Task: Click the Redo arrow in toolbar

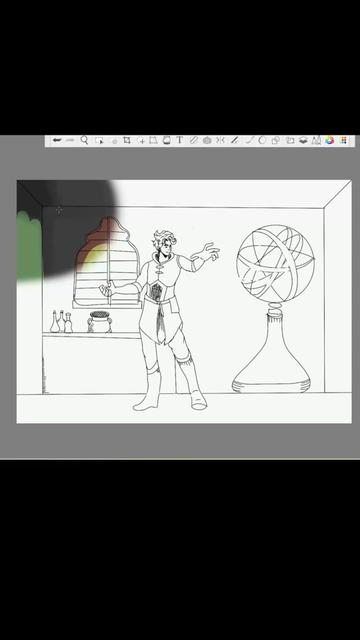Action: [x=70, y=140]
